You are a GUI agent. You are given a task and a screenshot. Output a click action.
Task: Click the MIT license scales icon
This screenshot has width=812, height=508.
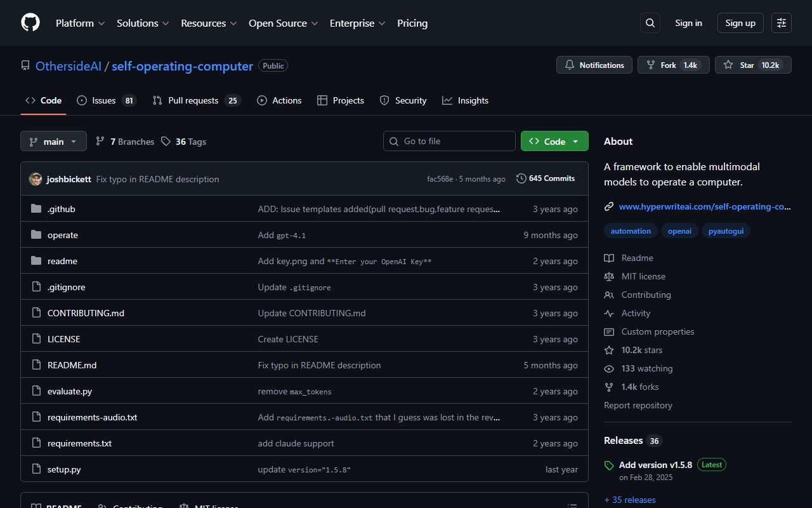609,276
